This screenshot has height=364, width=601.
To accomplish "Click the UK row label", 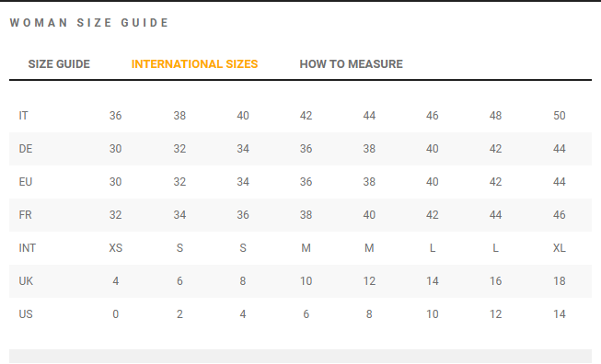I will [26, 281].
